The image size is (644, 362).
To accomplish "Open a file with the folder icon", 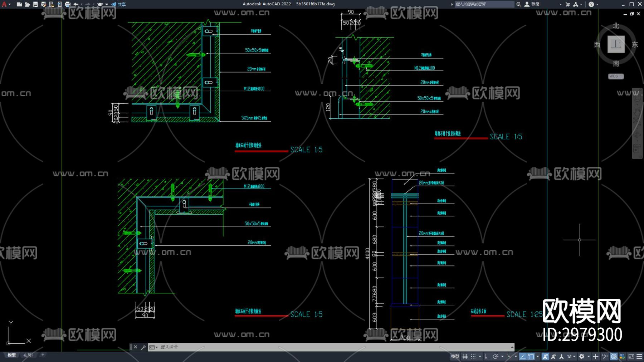I will tap(27, 4).
